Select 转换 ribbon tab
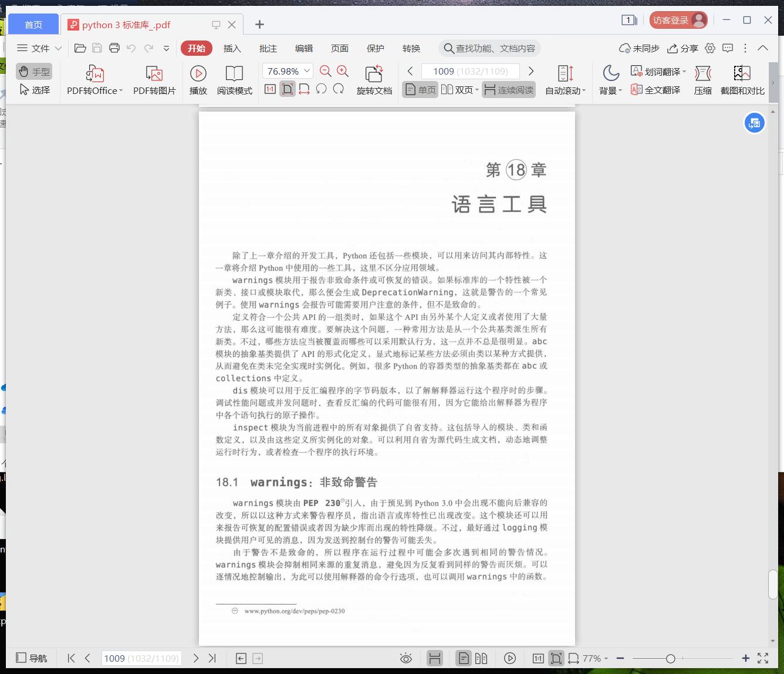Image resolution: width=784 pixels, height=674 pixels. [411, 48]
